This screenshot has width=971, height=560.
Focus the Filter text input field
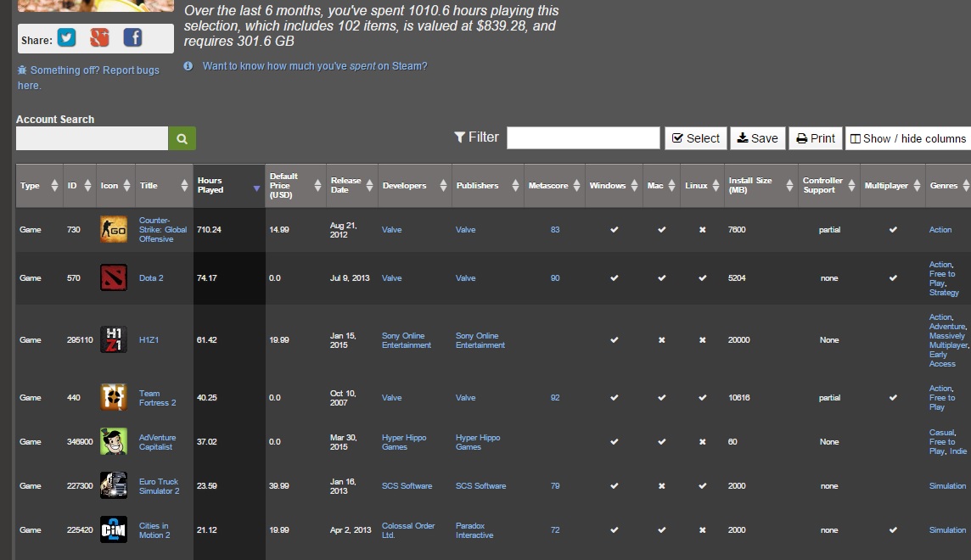click(583, 138)
